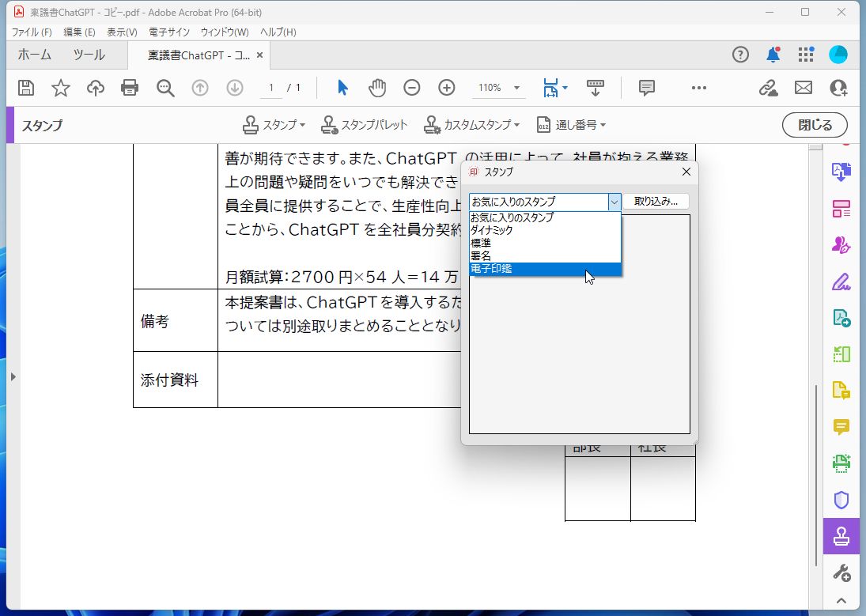Click the Stamp tool icon in the right sidebar
Screen dimensions: 866x616
click(x=841, y=535)
